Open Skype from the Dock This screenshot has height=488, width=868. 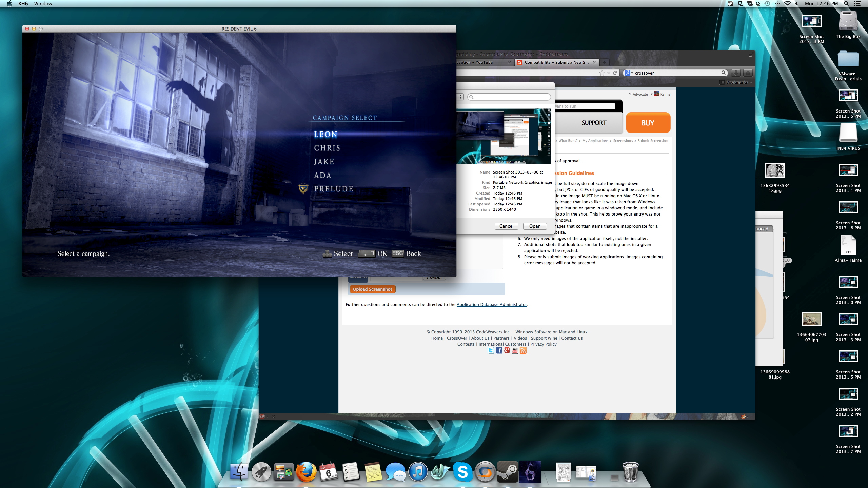pyautogui.click(x=462, y=471)
